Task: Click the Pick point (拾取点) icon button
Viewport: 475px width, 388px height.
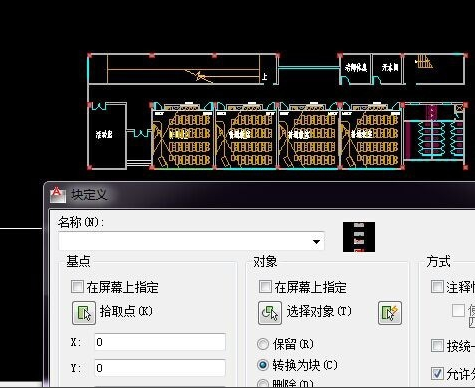Action: [84, 313]
